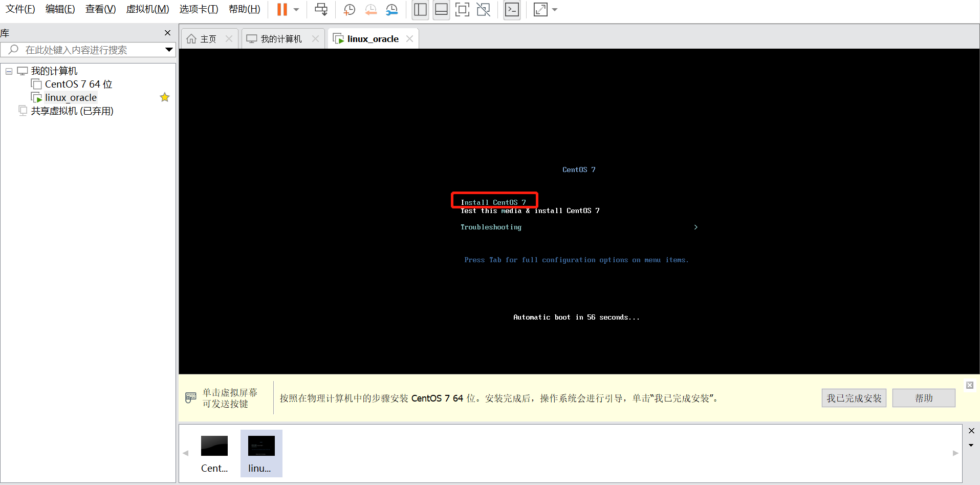Open the library search dropdown arrow
Viewport: 980px width, 485px height.
[169, 50]
